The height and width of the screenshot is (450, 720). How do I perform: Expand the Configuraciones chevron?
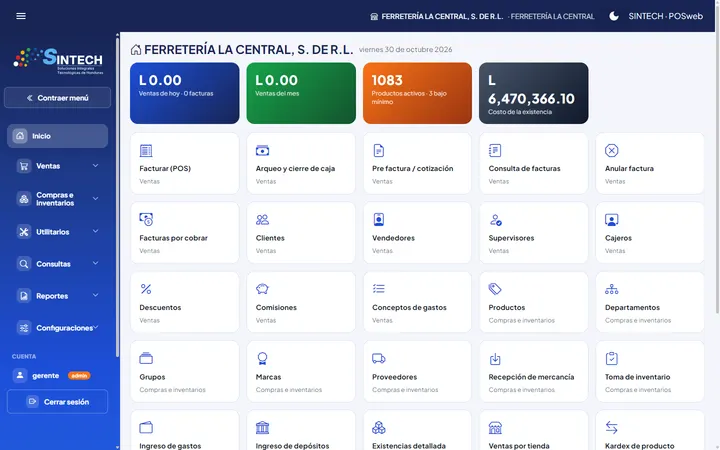click(96, 327)
